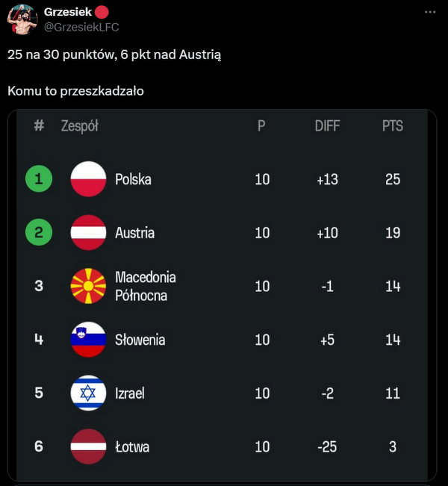Click the Latvia flag icon

coord(88,446)
